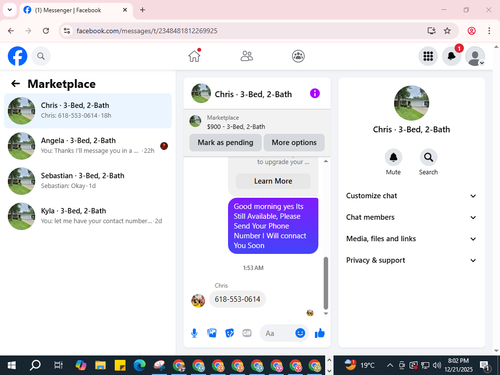
Task: Send a thumbs up like
Action: click(320, 333)
